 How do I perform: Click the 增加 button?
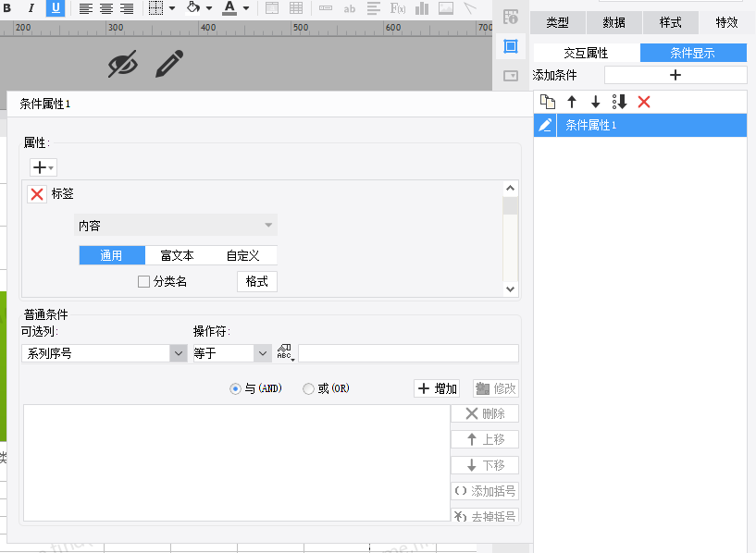[437, 388]
